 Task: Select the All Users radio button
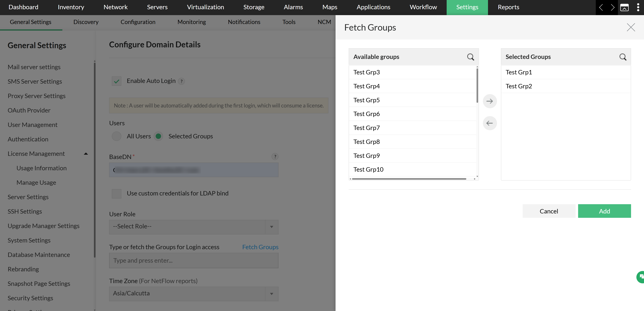(116, 136)
